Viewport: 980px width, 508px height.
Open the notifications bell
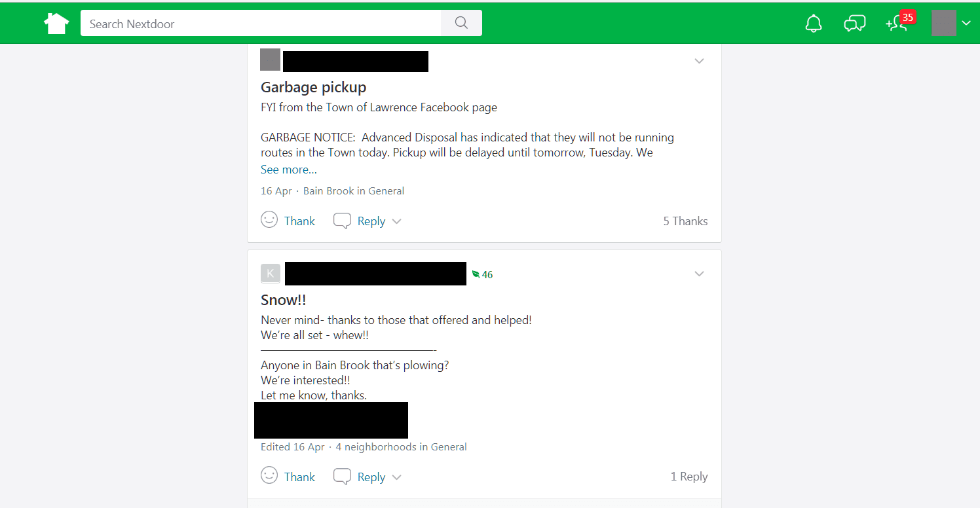pos(814,24)
